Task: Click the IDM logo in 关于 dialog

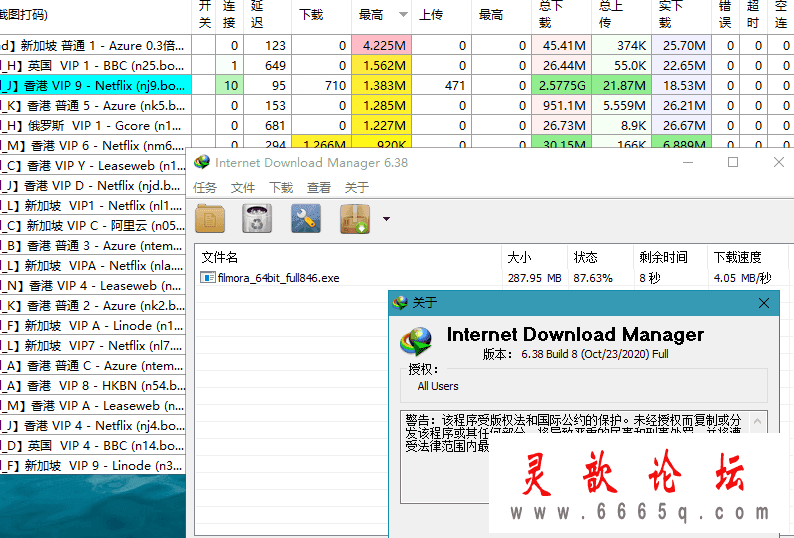Action: pos(416,341)
